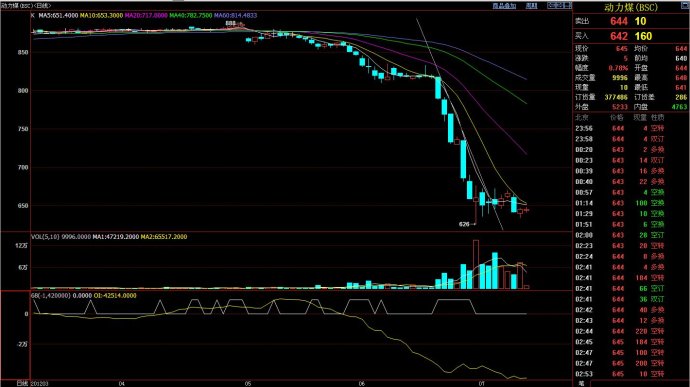The width and height of the screenshot is (690, 387).
Task: Click the 07 month marker on time axis
Action: [481, 383]
